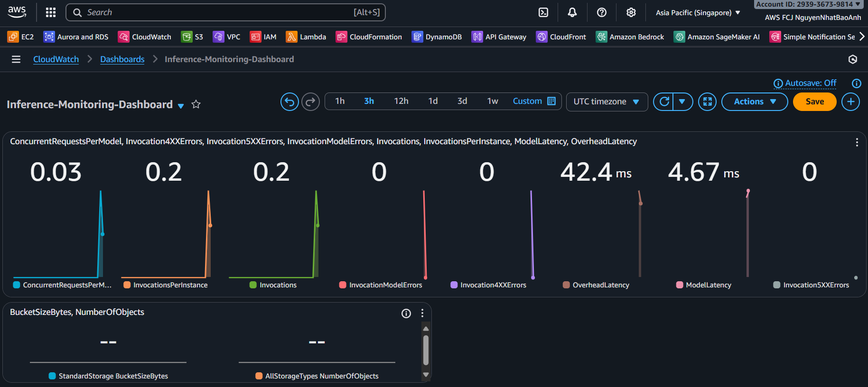Open the info icon beside Autosave

pos(856,83)
